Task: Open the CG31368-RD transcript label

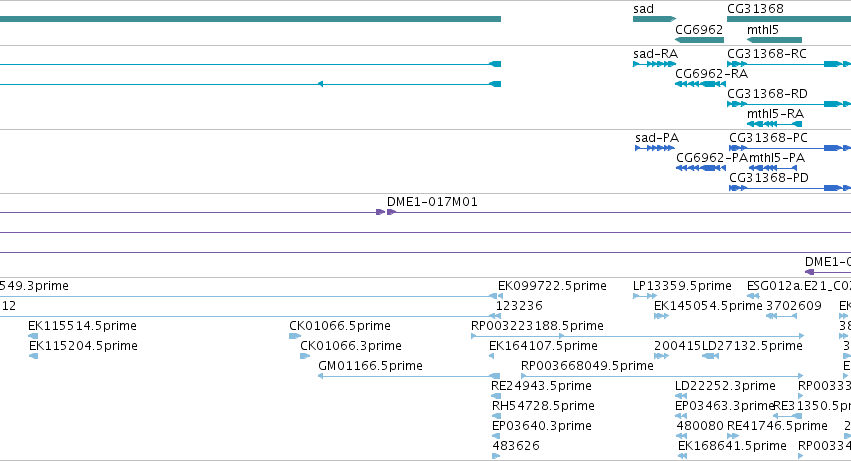Action: click(x=767, y=94)
